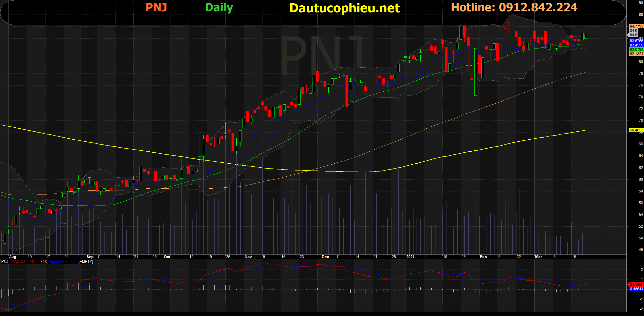Viewport: 644px width, 316px height.
Task: Select the 83.0793 green price tag
Action: (x=636, y=50)
